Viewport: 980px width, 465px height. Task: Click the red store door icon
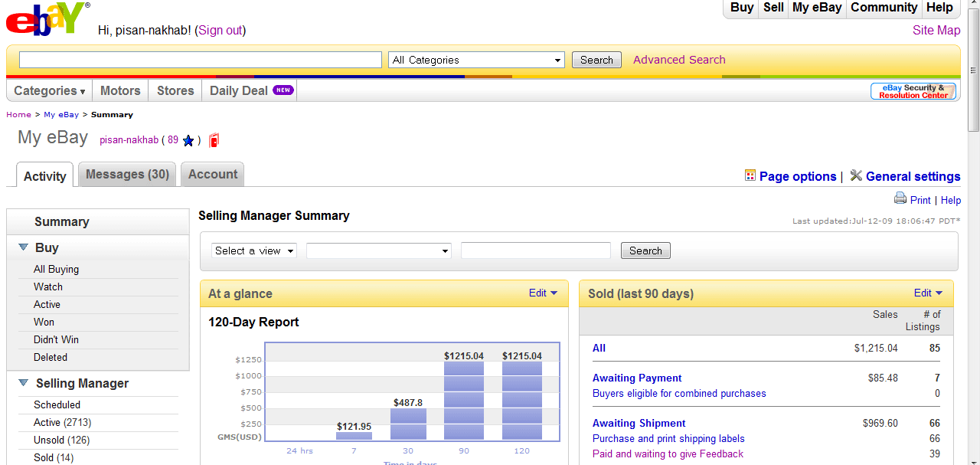pos(214,140)
